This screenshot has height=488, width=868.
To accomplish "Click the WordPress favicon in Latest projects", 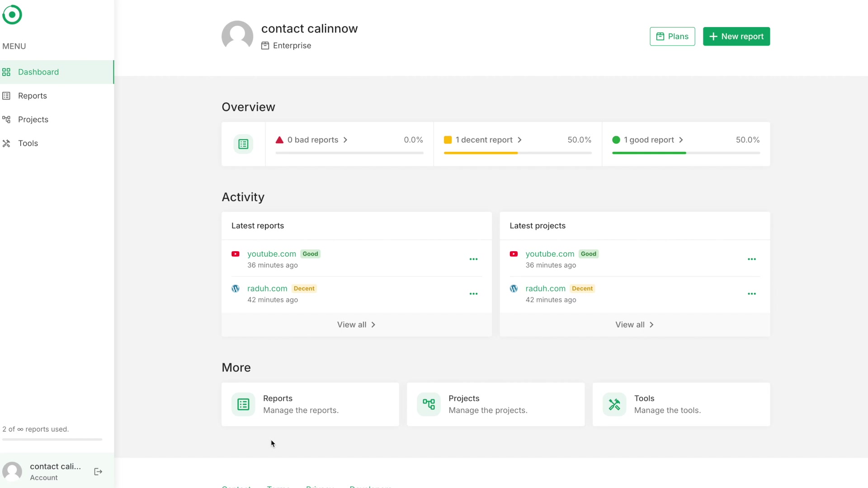I will [514, 289].
